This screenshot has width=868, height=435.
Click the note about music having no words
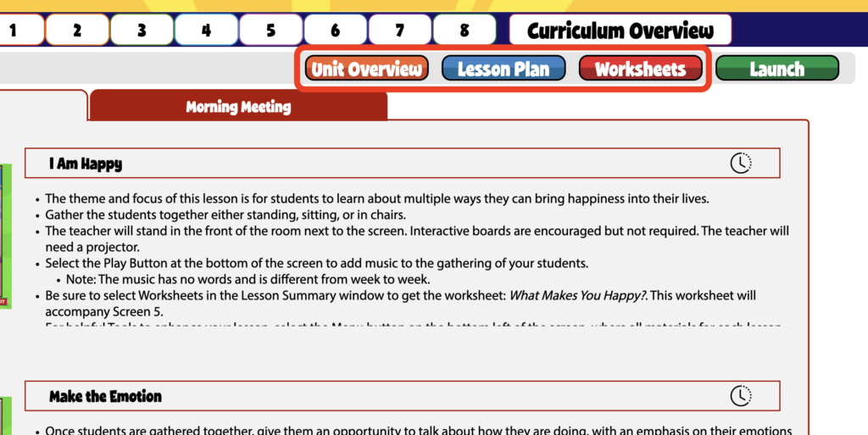tap(248, 280)
